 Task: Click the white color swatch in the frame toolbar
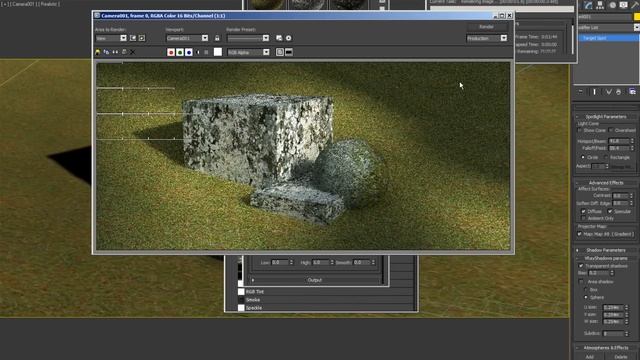click(218, 52)
